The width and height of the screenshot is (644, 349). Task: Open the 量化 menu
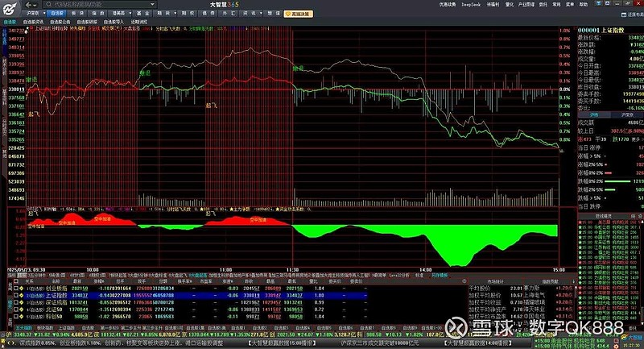510,5
